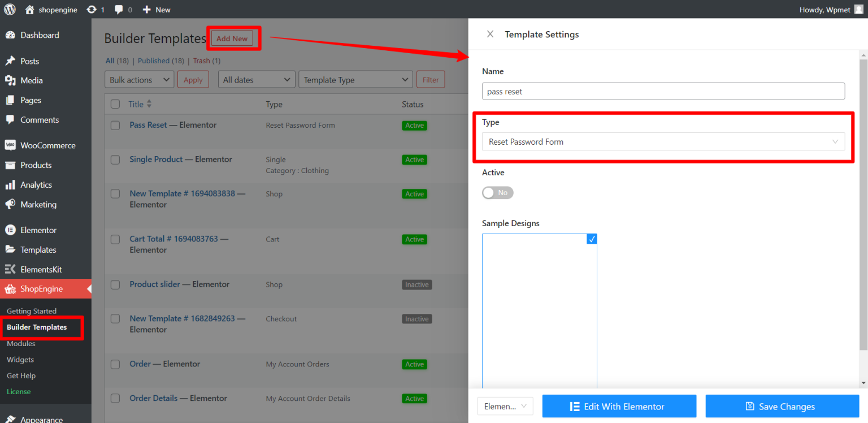Screen dimensions: 868x423
Task: Click the Edit With Elementor button
Action: (x=619, y=406)
